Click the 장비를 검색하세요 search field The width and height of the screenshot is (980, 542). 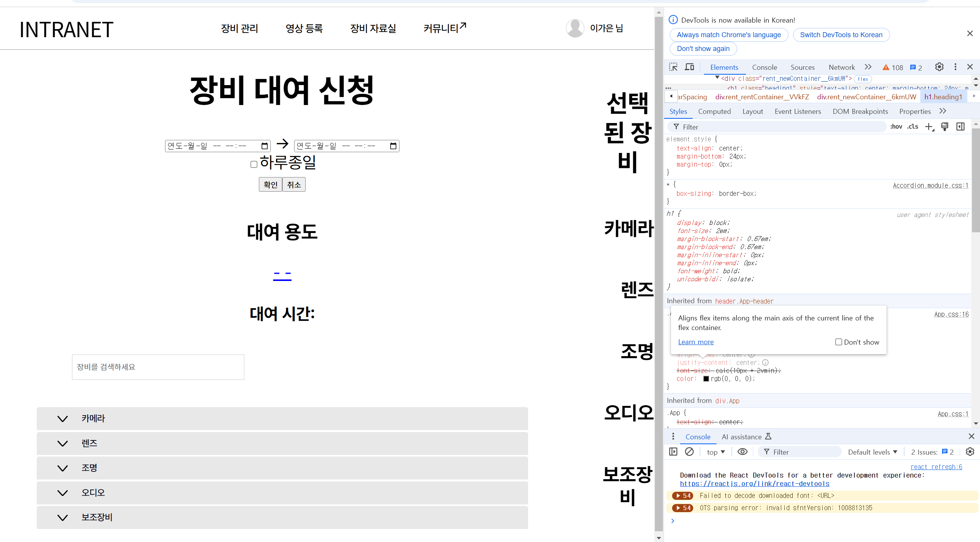[158, 367]
